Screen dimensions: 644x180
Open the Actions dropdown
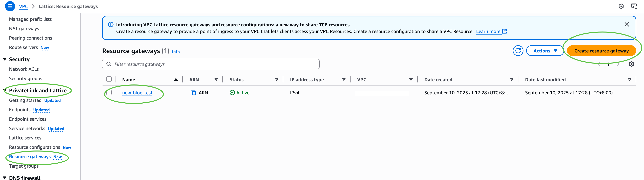pyautogui.click(x=545, y=51)
